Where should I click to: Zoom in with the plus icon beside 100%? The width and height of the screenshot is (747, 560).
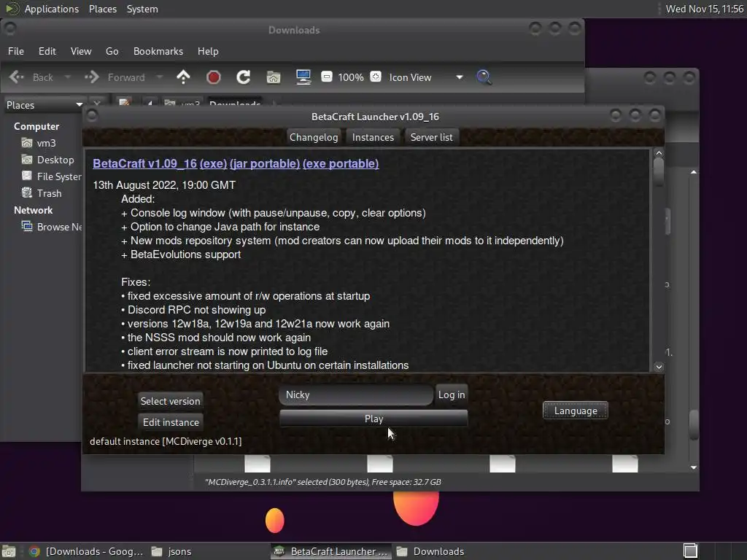tap(376, 77)
